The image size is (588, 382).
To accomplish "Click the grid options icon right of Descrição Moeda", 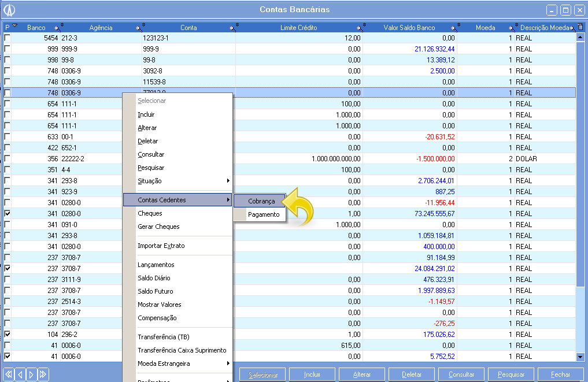I will point(580,27).
